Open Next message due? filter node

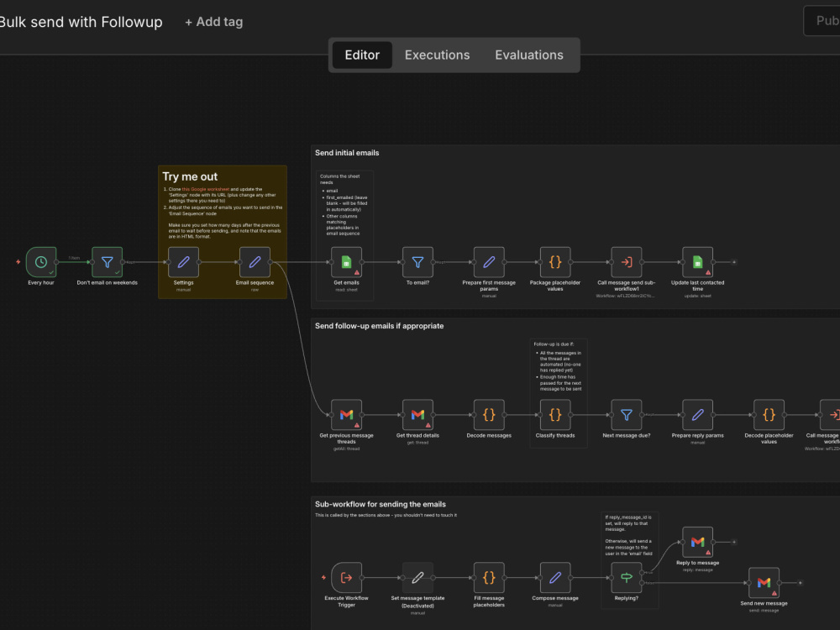[627, 415]
